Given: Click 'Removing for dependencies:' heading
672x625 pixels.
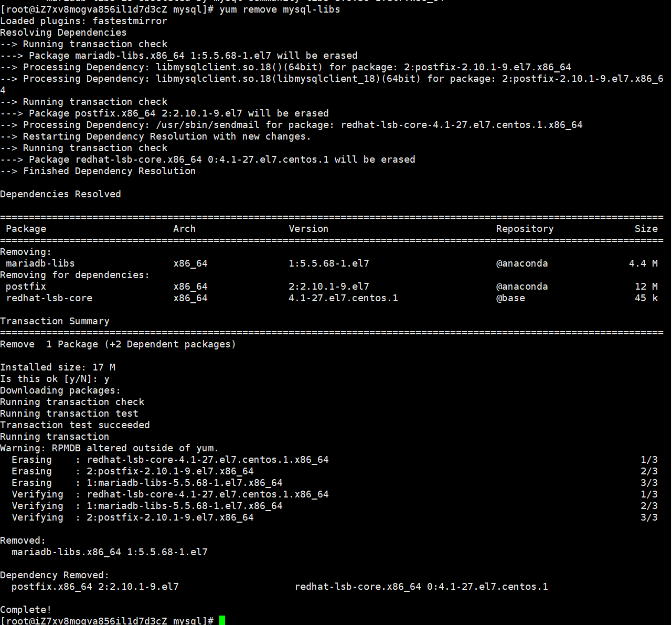Looking at the screenshot, I should [x=75, y=275].
